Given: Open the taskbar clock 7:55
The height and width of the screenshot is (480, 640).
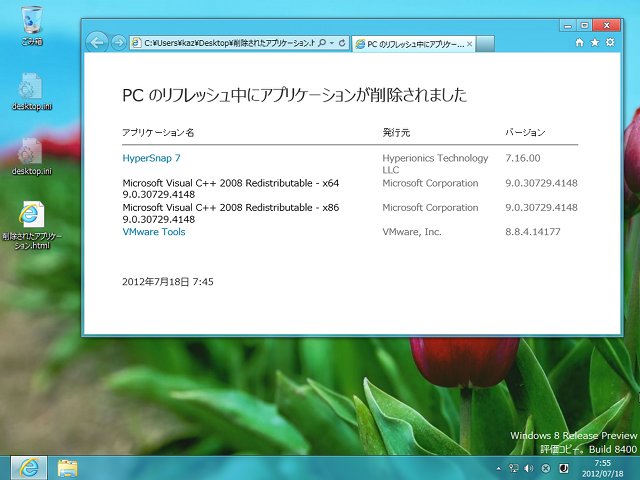Looking at the screenshot, I should click(602, 469).
